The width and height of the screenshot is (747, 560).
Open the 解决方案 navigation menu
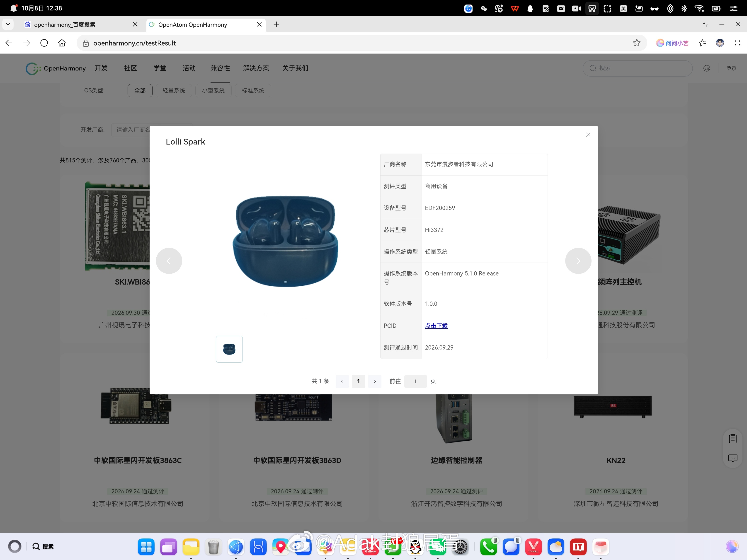pos(256,68)
